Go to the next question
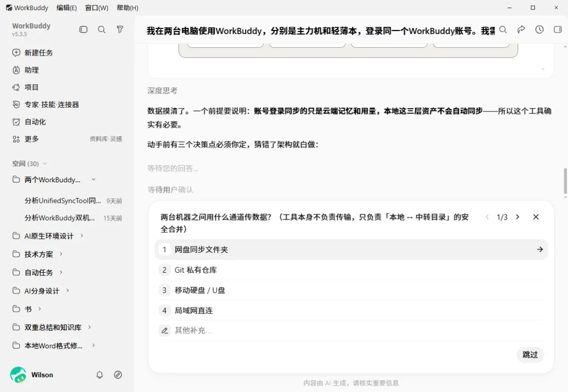The image size is (568, 392). (x=518, y=217)
